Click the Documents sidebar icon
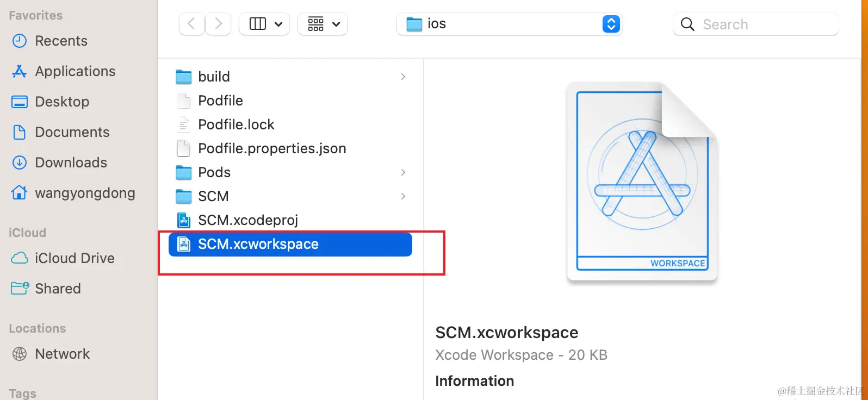Viewport: 868px width, 400px height. pos(20,132)
